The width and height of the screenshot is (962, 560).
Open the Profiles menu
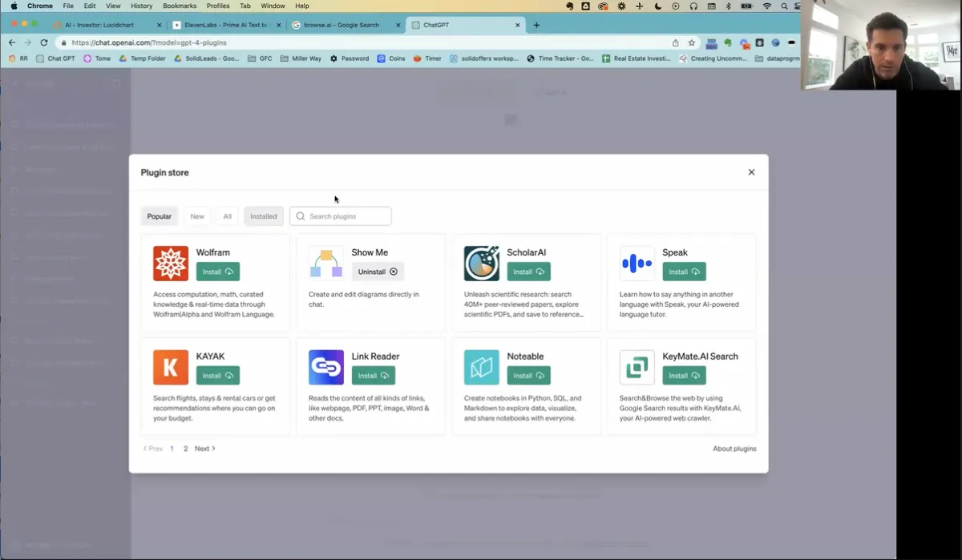click(x=218, y=6)
